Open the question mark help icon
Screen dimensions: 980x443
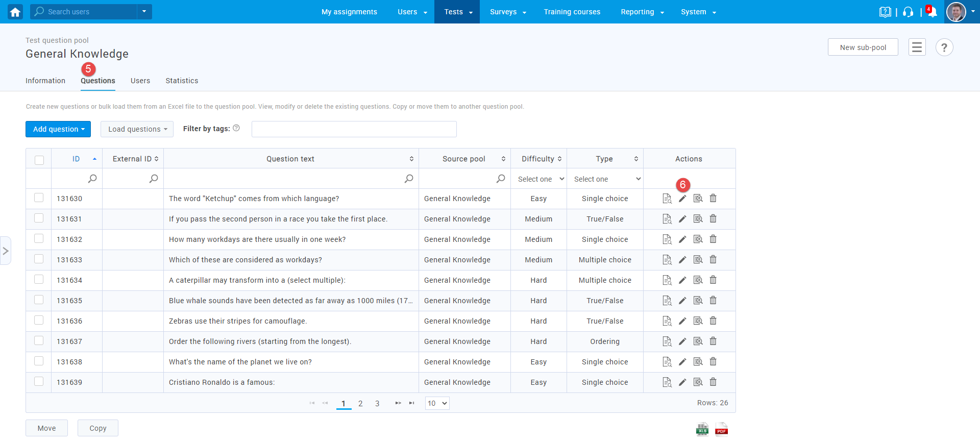tap(944, 47)
